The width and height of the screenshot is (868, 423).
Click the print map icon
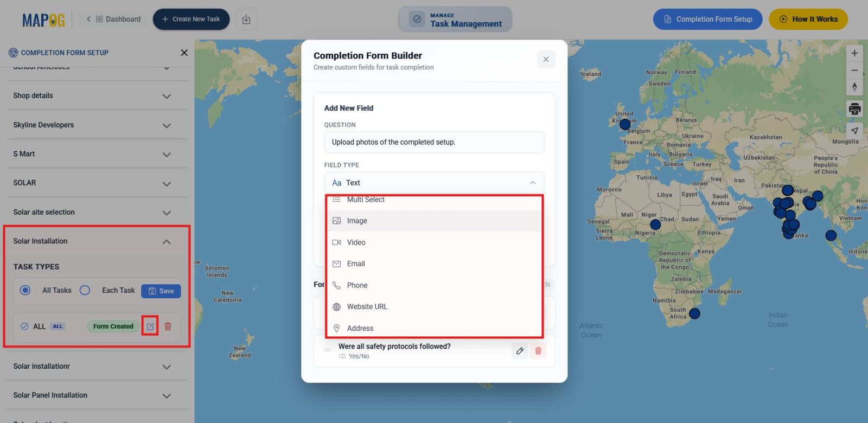click(x=854, y=109)
